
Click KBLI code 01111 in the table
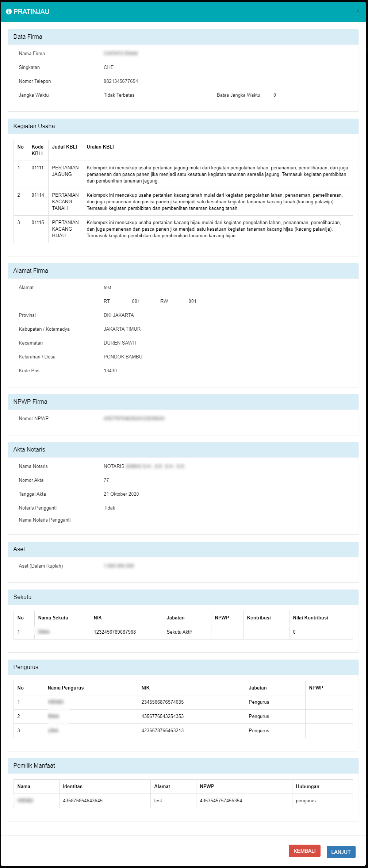pos(38,168)
